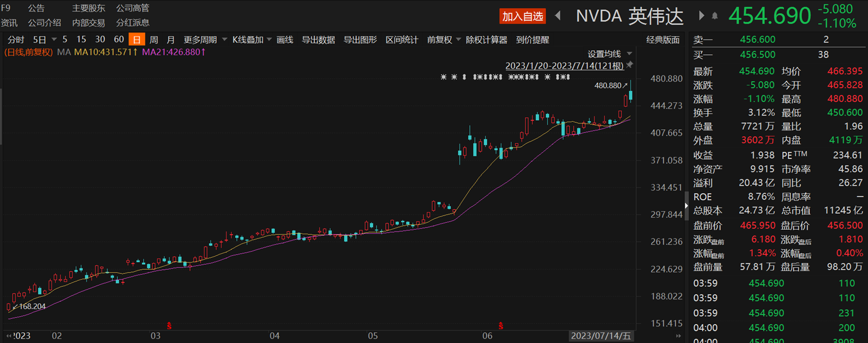Click the price alert bell icon
This screenshot has height=343, width=868.
tap(715, 16)
